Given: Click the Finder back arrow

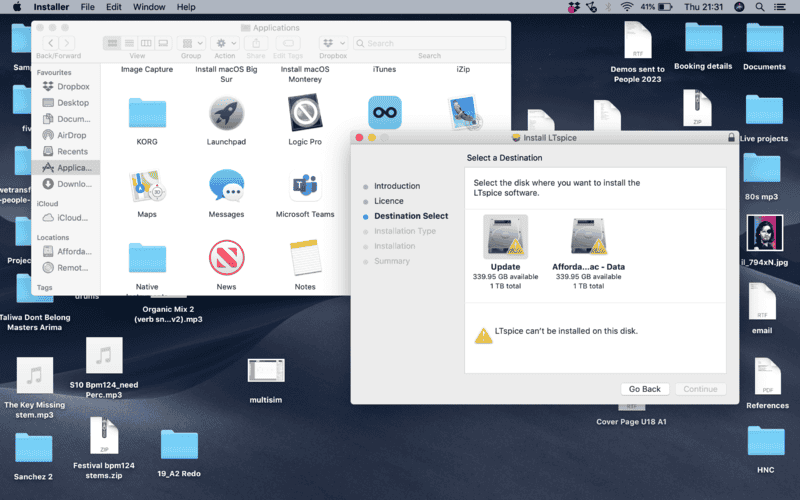Looking at the screenshot, I should point(50,43).
